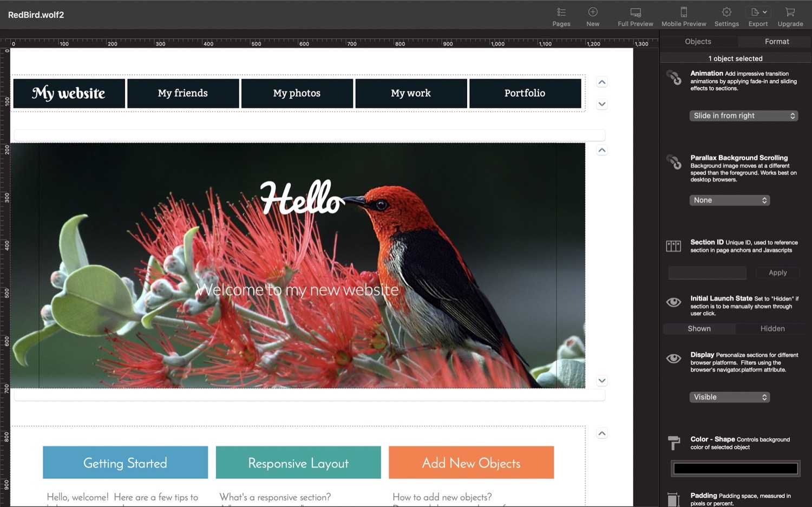Open the Parallax None dropdown
The width and height of the screenshot is (812, 507).
point(730,200)
